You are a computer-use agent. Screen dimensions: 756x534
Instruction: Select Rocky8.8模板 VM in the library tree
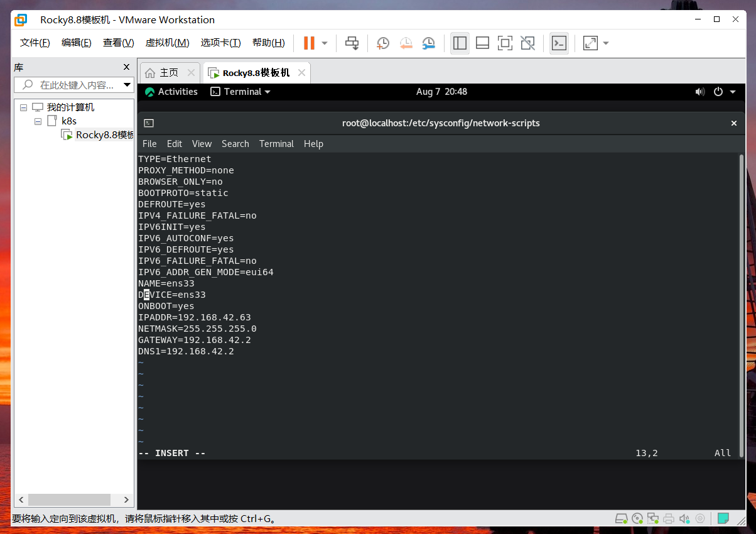pyautogui.click(x=97, y=135)
